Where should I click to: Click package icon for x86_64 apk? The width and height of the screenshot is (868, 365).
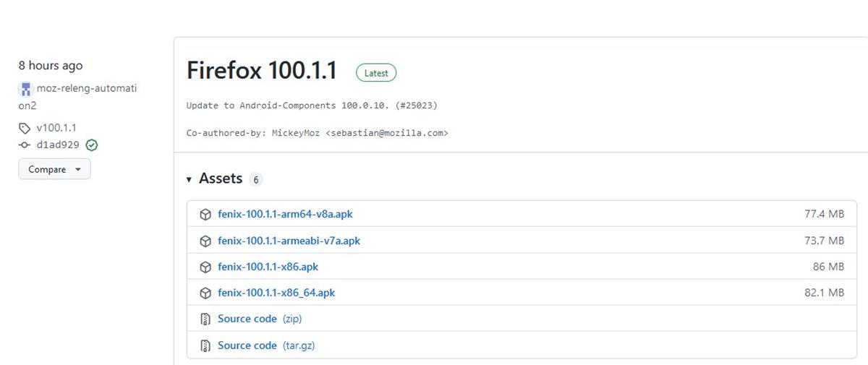point(205,293)
